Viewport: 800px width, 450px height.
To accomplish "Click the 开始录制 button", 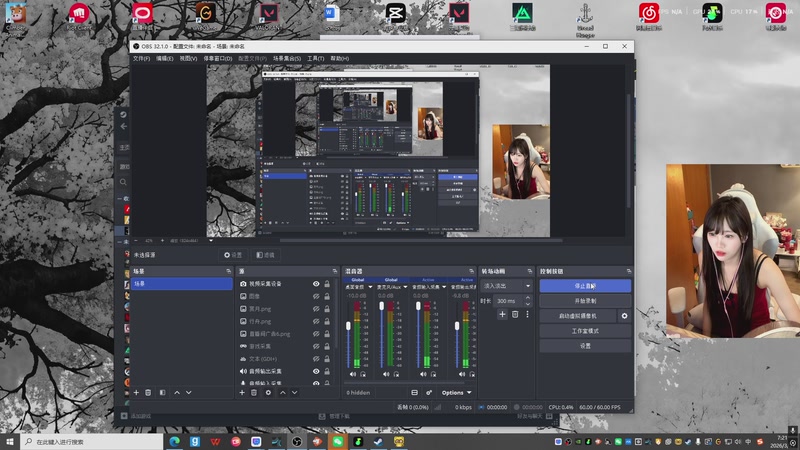I will [585, 300].
